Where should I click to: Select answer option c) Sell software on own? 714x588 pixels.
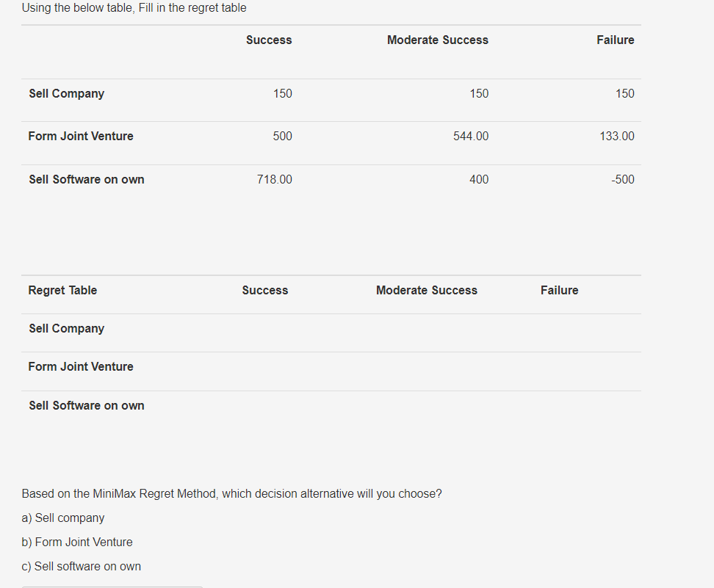point(82,567)
